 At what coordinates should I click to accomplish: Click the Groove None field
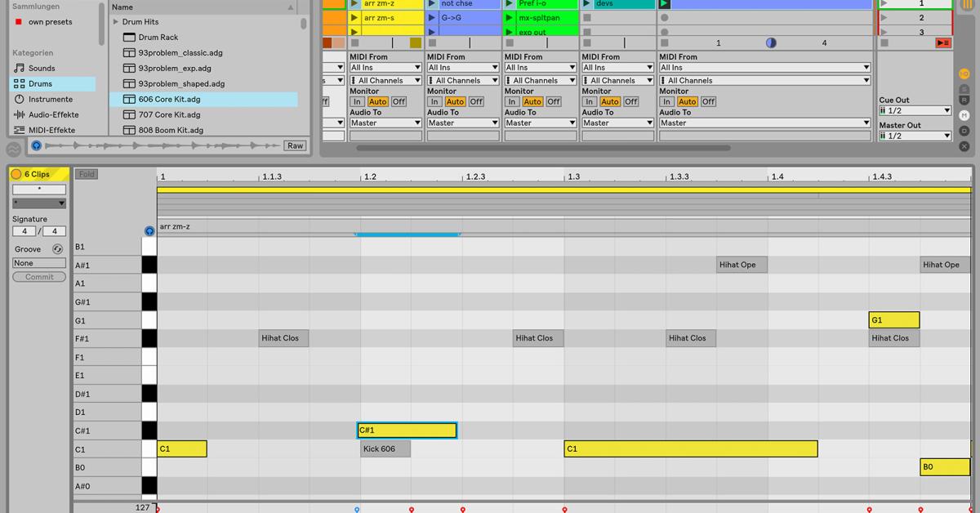point(39,263)
